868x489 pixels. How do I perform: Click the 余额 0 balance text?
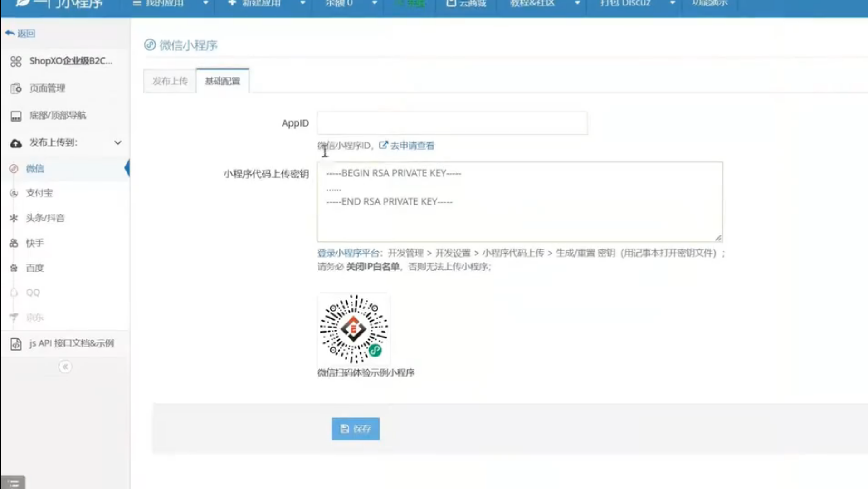click(x=339, y=4)
